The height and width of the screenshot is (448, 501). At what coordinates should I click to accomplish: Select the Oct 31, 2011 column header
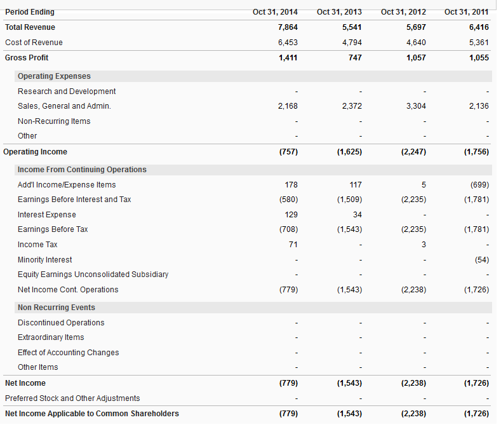pos(467,12)
